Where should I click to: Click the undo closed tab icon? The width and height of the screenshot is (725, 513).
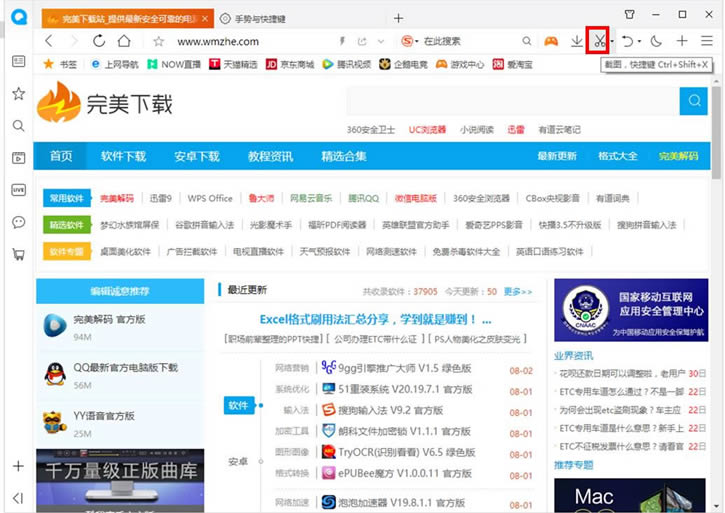(x=627, y=41)
